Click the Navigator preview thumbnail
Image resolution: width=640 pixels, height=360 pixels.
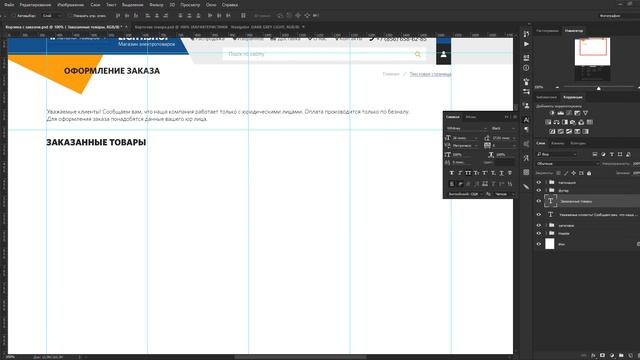(x=593, y=59)
